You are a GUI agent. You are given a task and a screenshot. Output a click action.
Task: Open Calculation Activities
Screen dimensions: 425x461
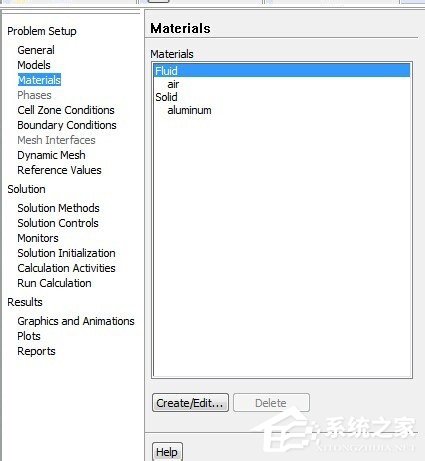66,268
